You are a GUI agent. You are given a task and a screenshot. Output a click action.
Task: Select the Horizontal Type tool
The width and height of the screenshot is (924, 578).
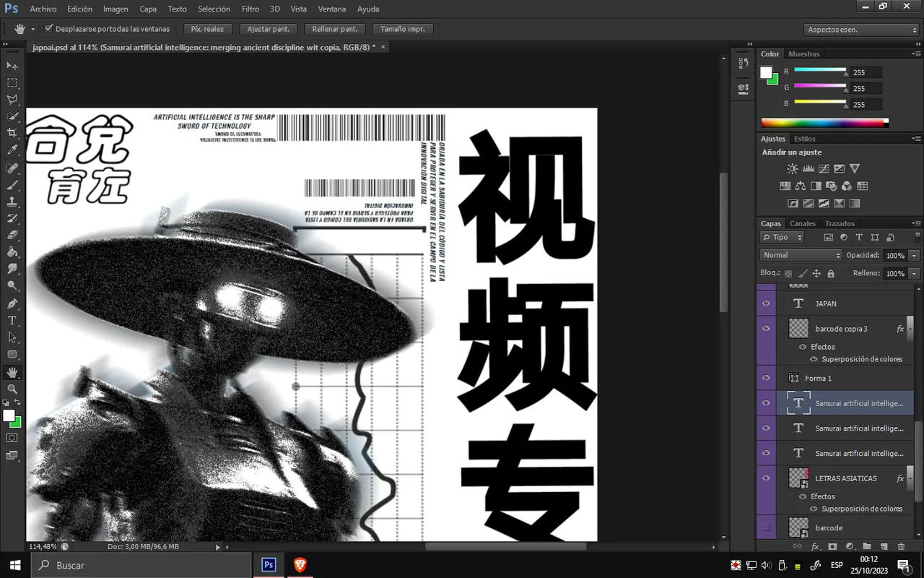[12, 320]
